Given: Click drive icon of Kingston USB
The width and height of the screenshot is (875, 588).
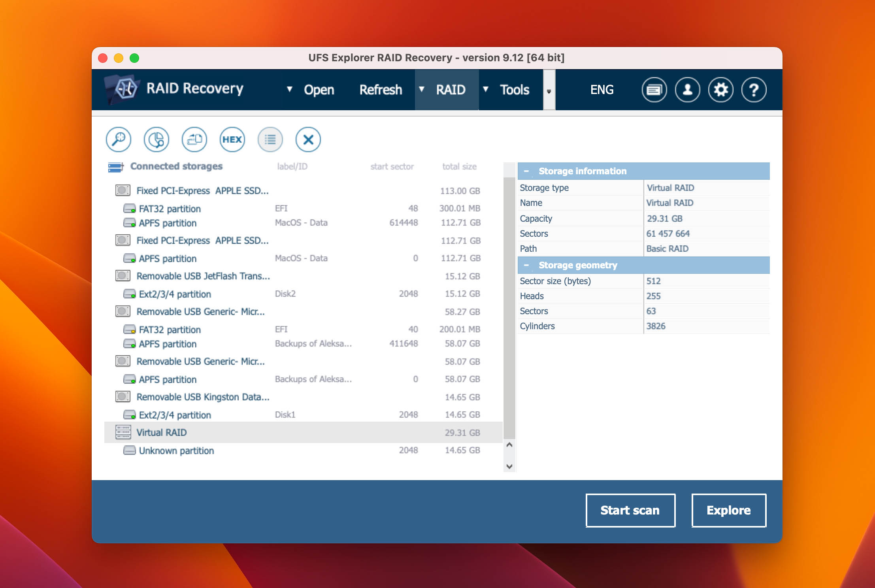Looking at the screenshot, I should point(123,397).
